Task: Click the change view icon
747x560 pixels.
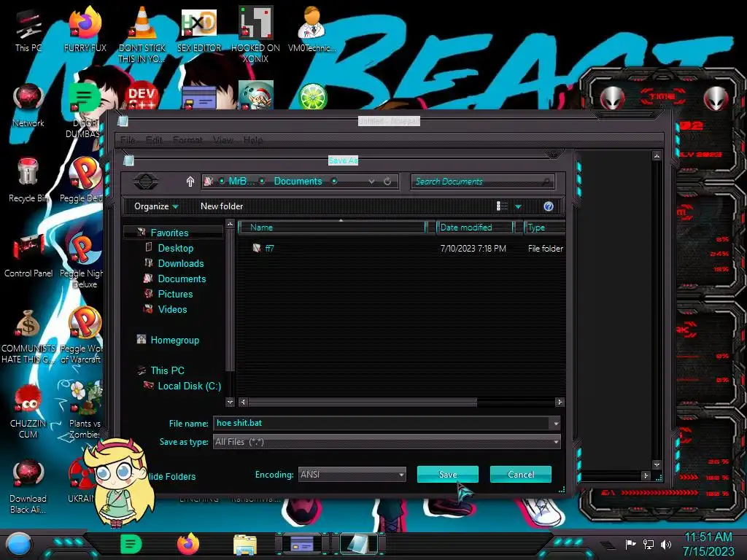Action: tap(502, 206)
